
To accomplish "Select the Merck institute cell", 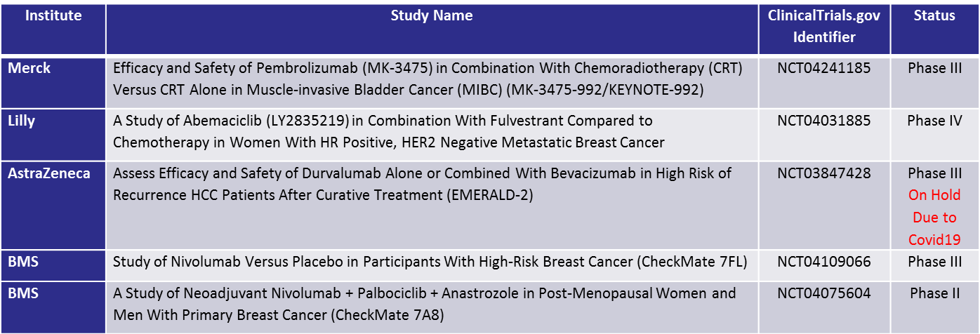I will 53,82.
